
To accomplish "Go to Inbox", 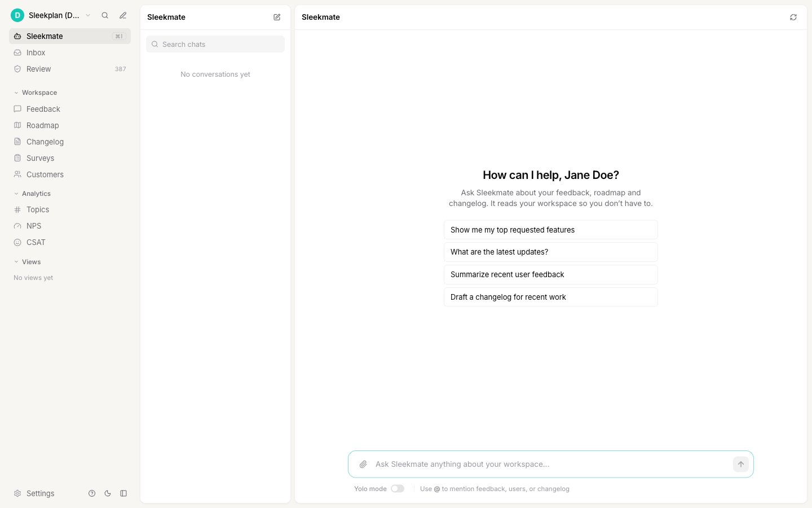I will (70, 52).
